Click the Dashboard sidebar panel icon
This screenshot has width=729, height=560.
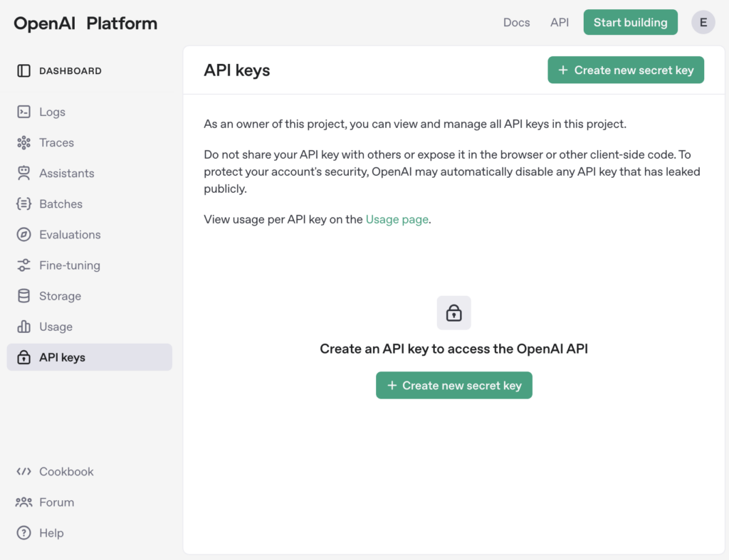[23, 70]
